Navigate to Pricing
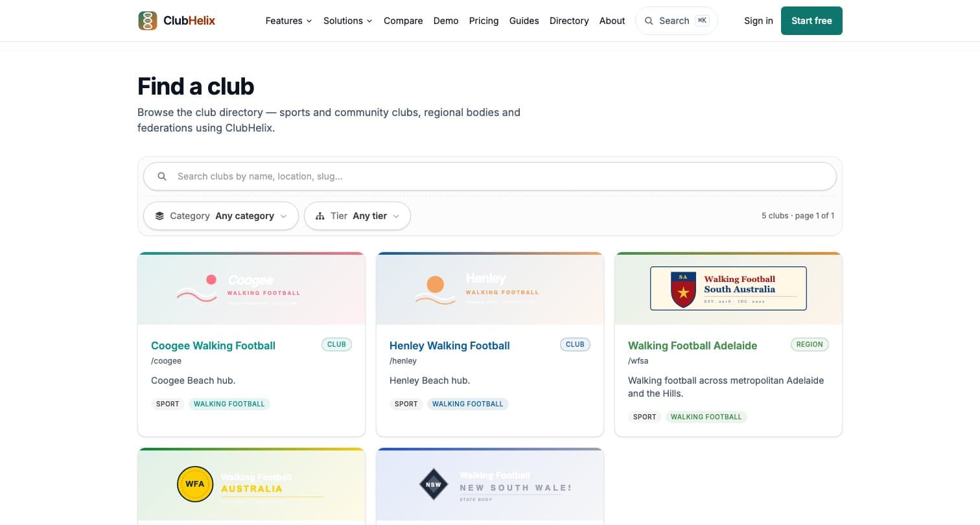The image size is (980, 525). [484, 21]
